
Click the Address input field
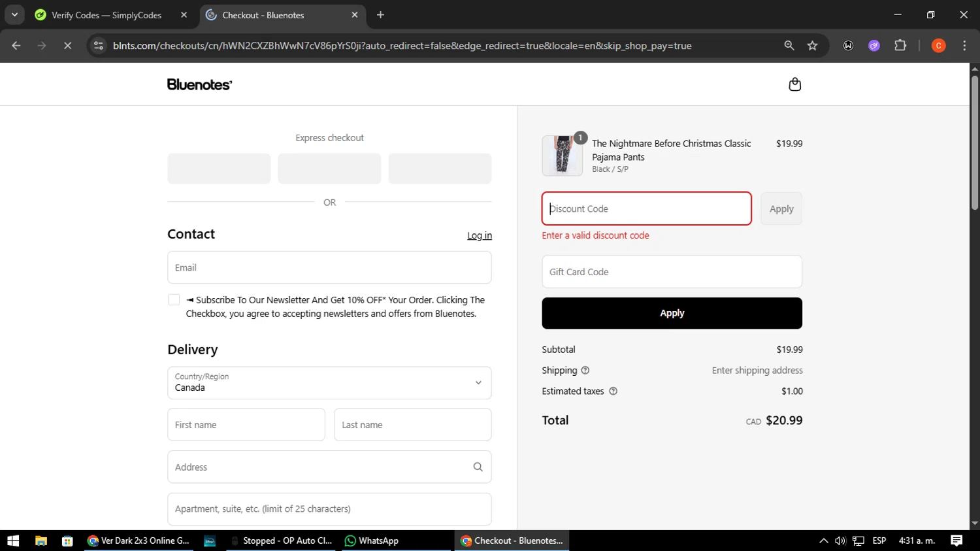(329, 467)
